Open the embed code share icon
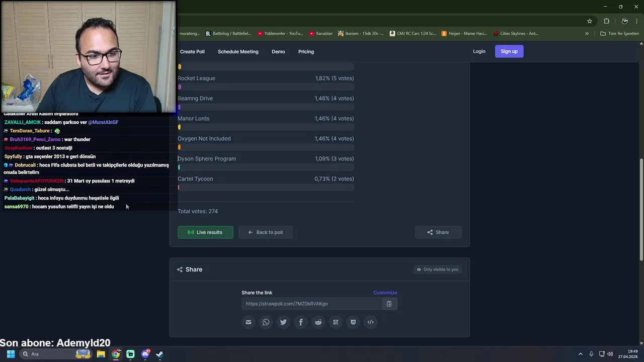 click(x=371, y=322)
